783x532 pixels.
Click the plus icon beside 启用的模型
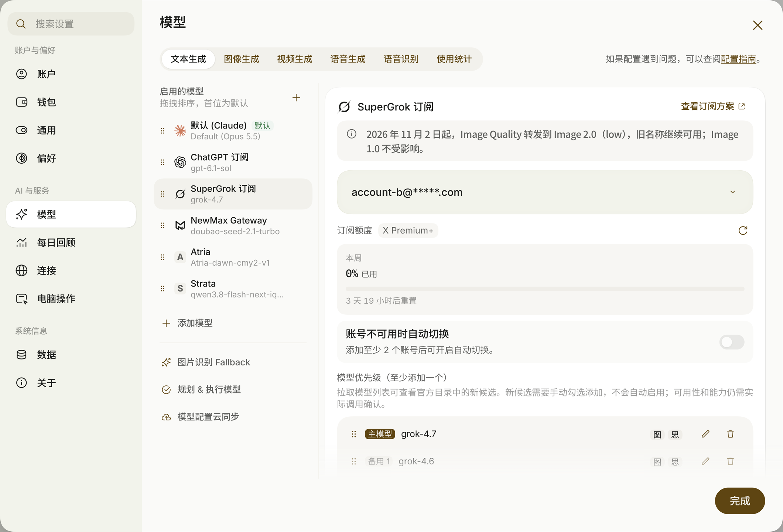(296, 98)
